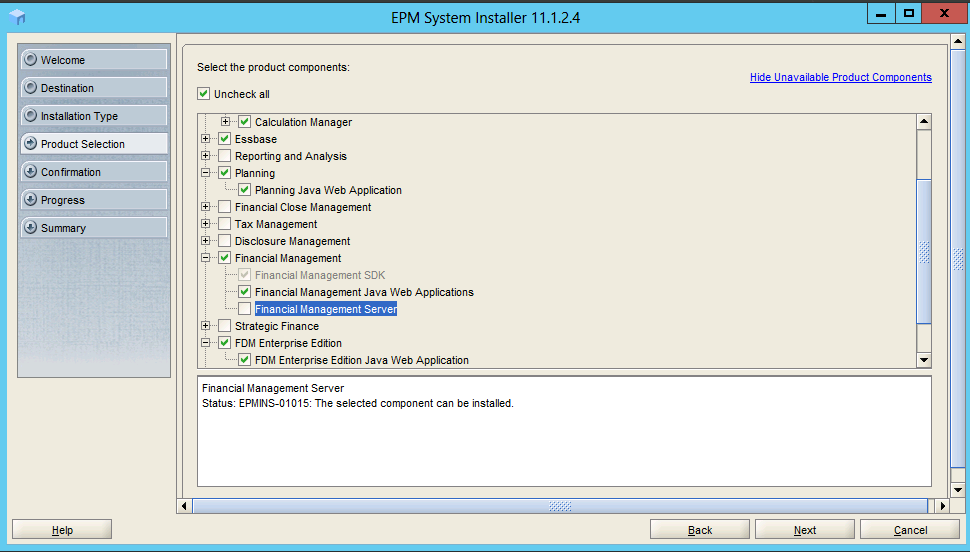
Task: Click the horizontal scrollbar left arrow
Action: 184,506
